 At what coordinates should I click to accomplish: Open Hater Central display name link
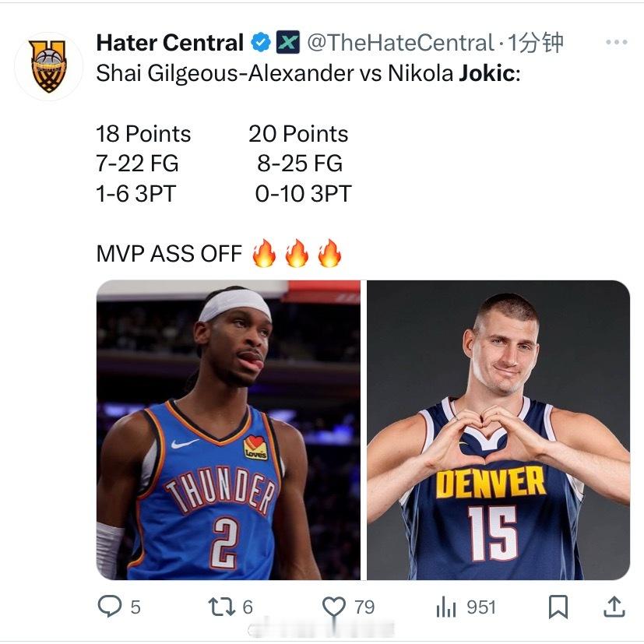(x=170, y=42)
